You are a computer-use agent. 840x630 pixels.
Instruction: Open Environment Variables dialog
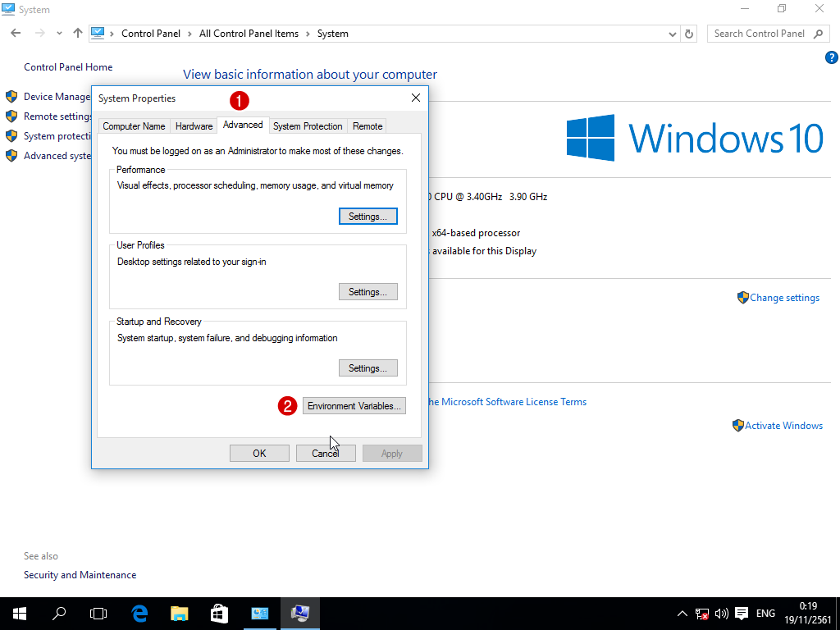354,406
